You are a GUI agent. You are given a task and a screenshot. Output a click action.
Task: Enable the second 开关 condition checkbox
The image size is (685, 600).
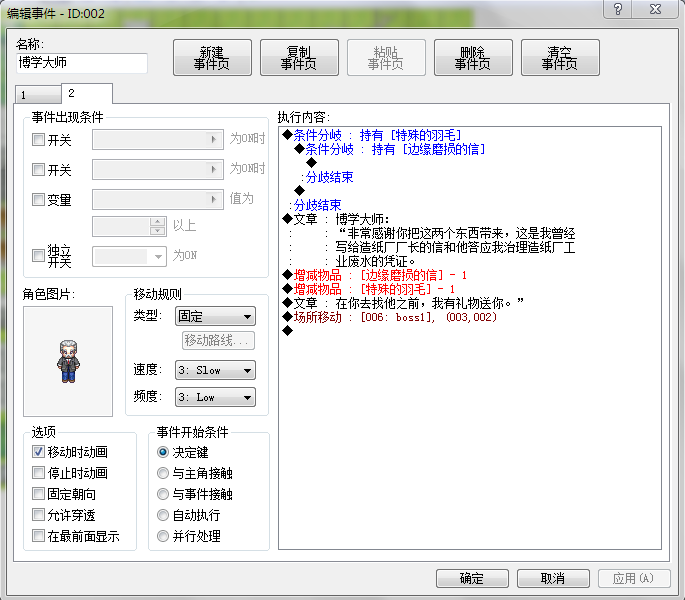point(38,170)
